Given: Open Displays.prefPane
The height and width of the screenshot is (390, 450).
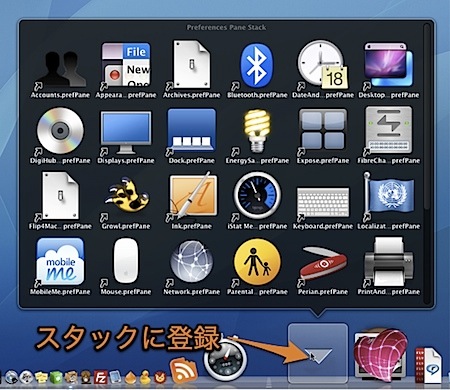Looking at the screenshot, I should point(126,132).
